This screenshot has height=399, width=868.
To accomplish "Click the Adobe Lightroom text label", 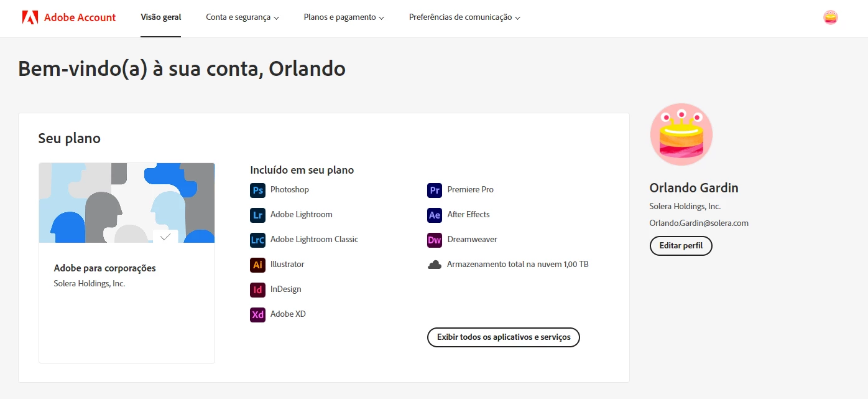I will [302, 215].
